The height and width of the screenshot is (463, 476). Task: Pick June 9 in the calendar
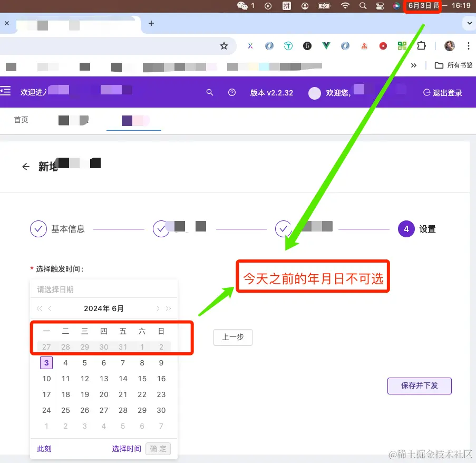(161, 363)
